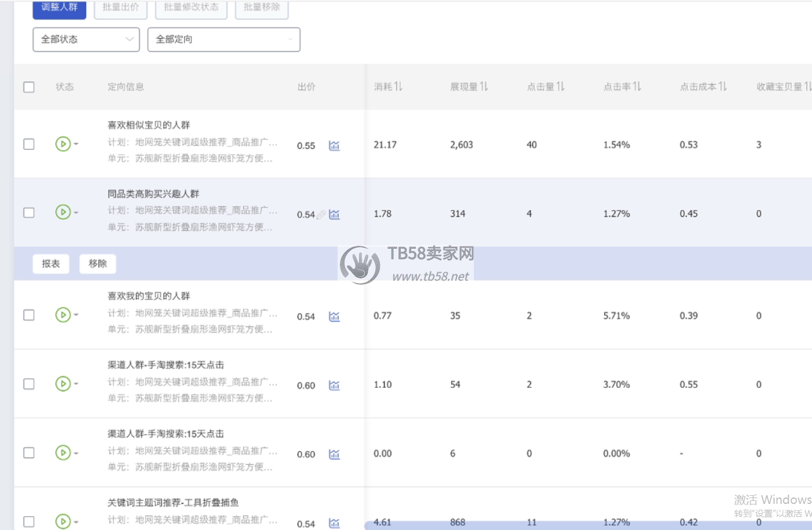Open bid chart icon for 喜欢相似宝贝的人群 row
Screen dimensions: 812x530
pyautogui.click(x=334, y=146)
